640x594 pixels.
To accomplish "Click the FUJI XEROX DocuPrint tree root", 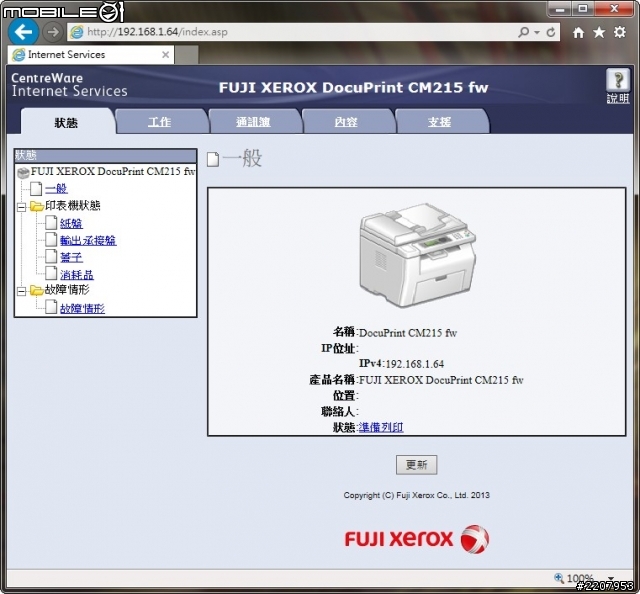I will point(113,171).
